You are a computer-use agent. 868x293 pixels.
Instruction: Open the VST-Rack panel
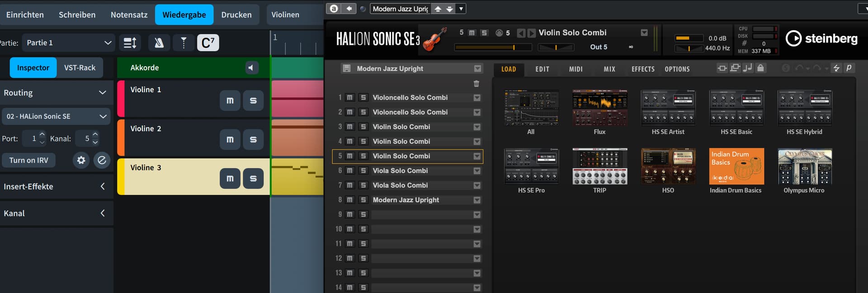[x=80, y=68]
